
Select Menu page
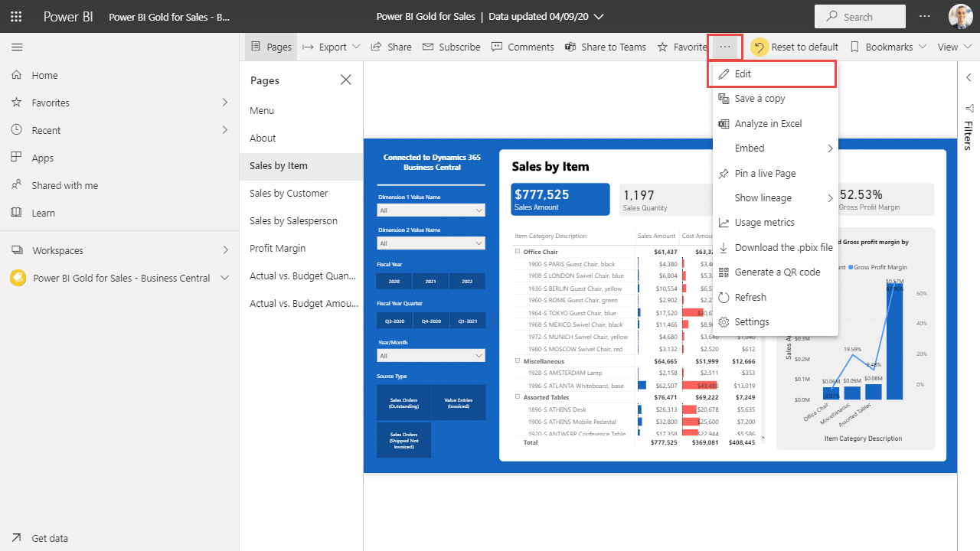point(301,110)
